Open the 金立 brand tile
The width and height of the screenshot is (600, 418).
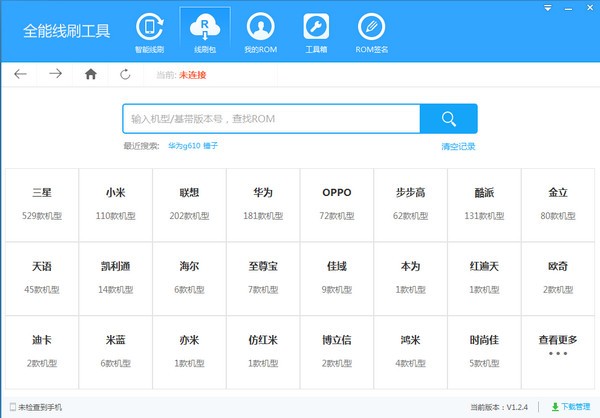pos(558,205)
